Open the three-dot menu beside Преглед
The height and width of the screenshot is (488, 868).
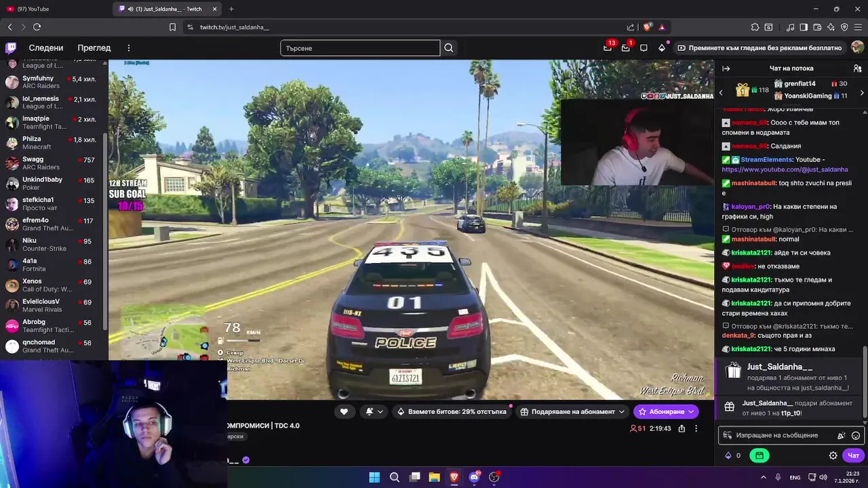click(128, 48)
